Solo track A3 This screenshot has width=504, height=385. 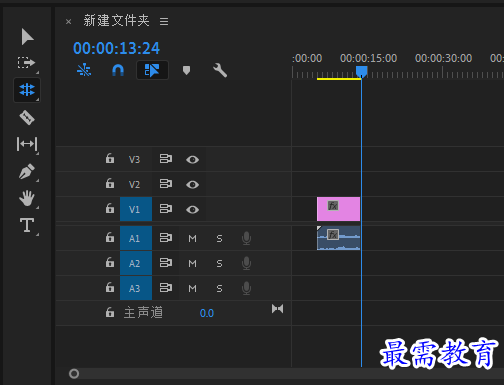pos(219,289)
